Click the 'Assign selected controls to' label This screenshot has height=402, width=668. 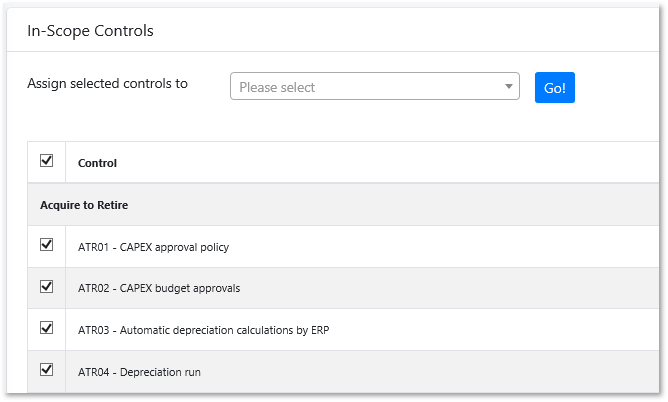(x=107, y=84)
